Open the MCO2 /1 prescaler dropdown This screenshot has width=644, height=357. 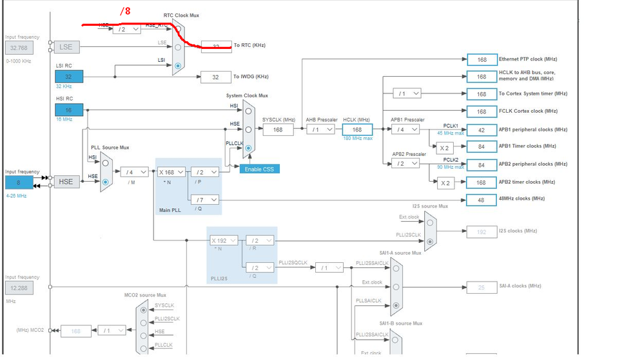112,331
